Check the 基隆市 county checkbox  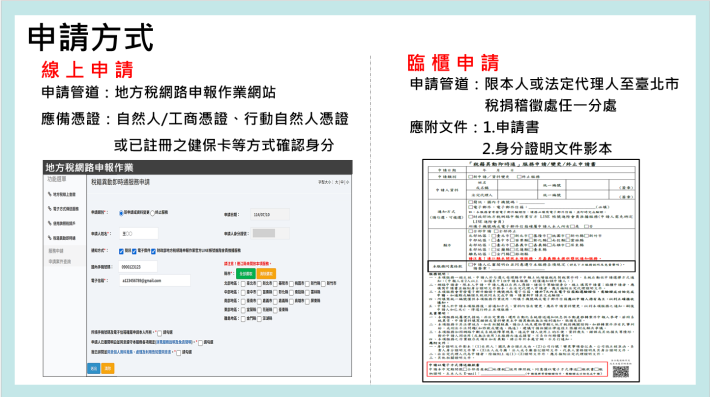coord(275,284)
